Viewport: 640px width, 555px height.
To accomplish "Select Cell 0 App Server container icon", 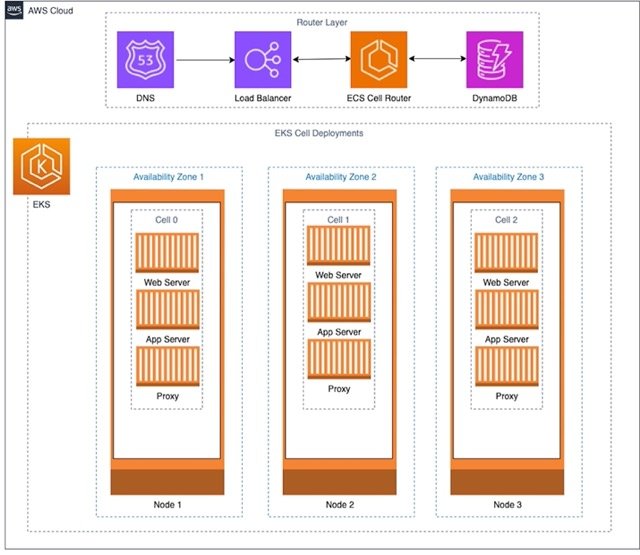I will (x=168, y=309).
